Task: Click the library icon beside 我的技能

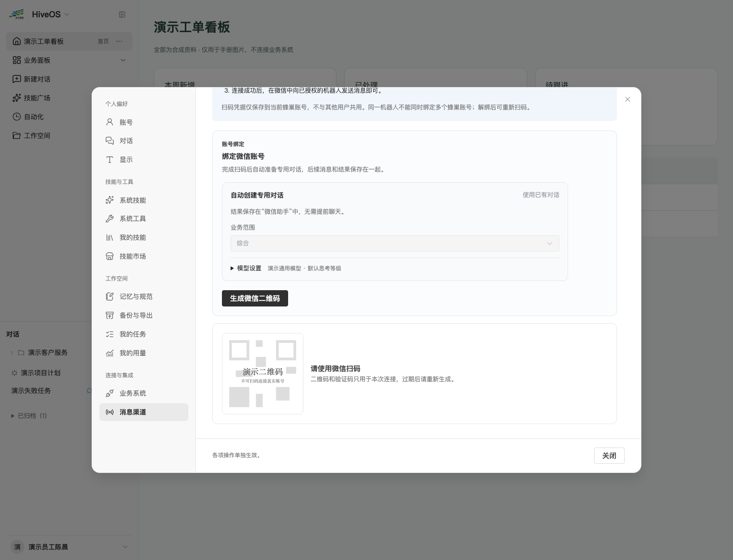Action: tap(109, 237)
